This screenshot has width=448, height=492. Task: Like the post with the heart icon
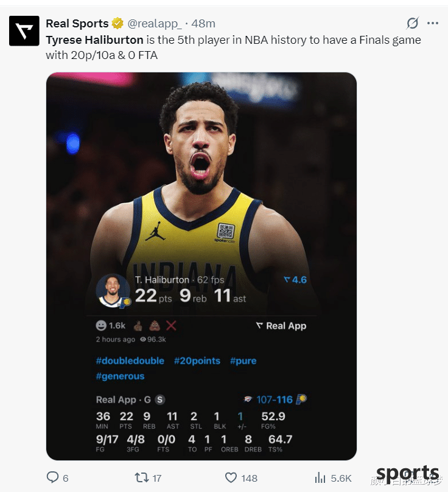[x=231, y=478]
